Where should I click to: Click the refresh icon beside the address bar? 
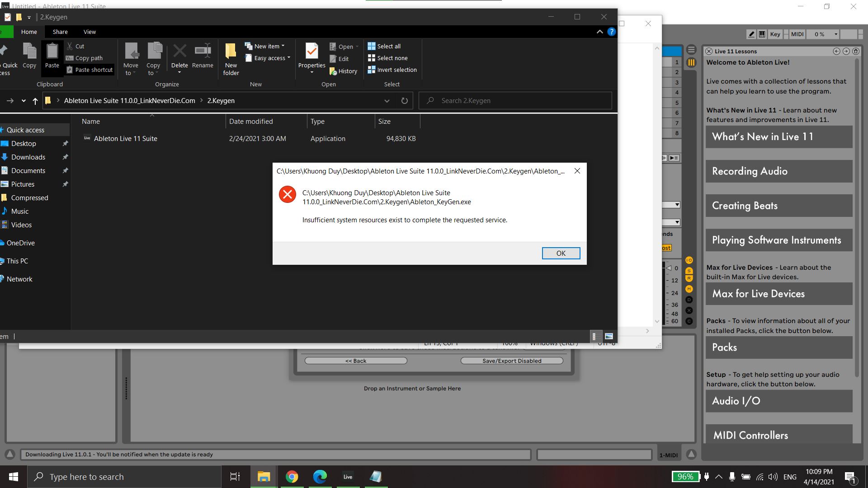click(x=405, y=101)
